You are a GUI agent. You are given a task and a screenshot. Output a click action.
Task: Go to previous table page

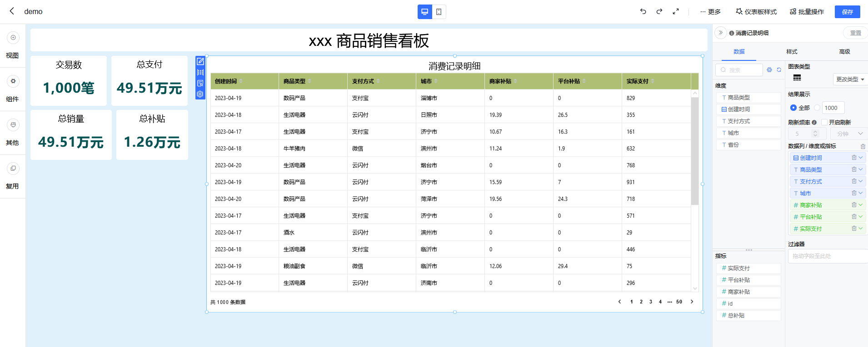click(x=619, y=302)
